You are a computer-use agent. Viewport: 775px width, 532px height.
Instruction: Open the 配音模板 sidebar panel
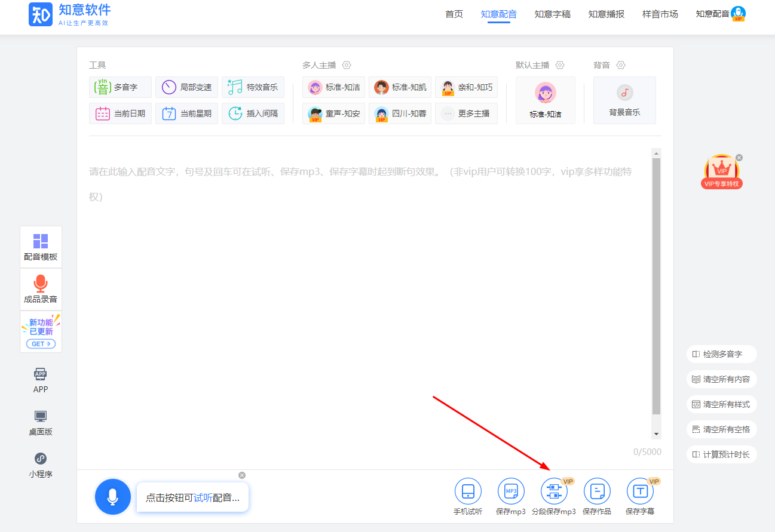(x=41, y=247)
